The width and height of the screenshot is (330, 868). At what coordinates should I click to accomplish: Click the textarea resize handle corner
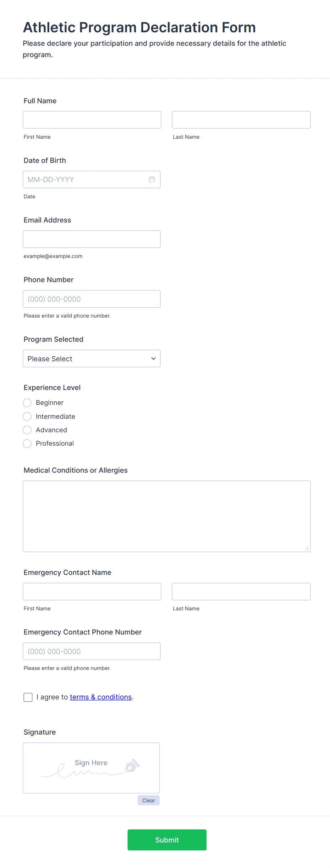click(307, 548)
